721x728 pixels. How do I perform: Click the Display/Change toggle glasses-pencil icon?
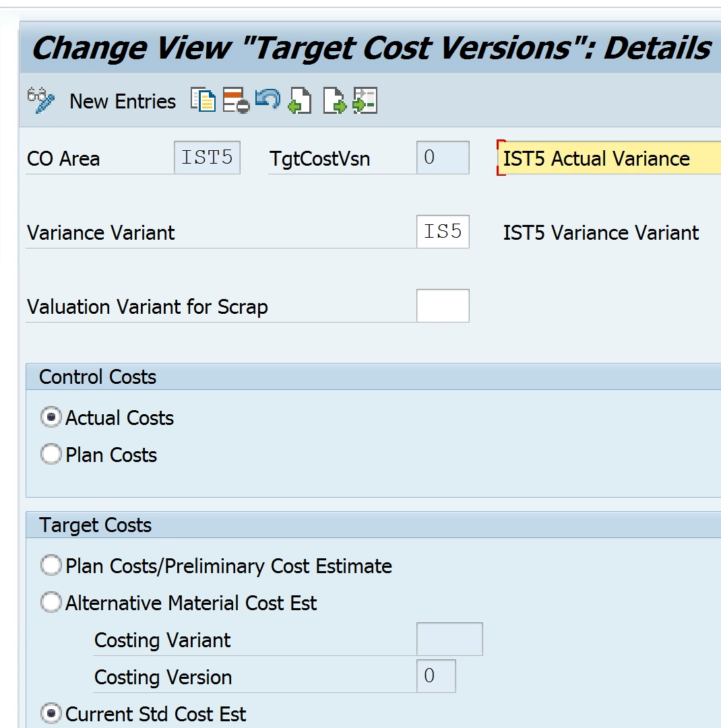40,101
